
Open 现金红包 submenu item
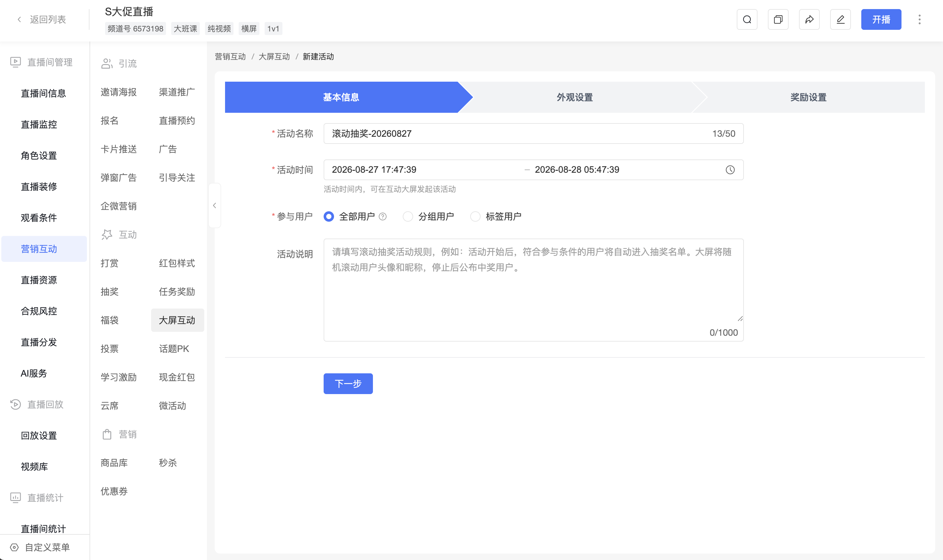click(177, 377)
